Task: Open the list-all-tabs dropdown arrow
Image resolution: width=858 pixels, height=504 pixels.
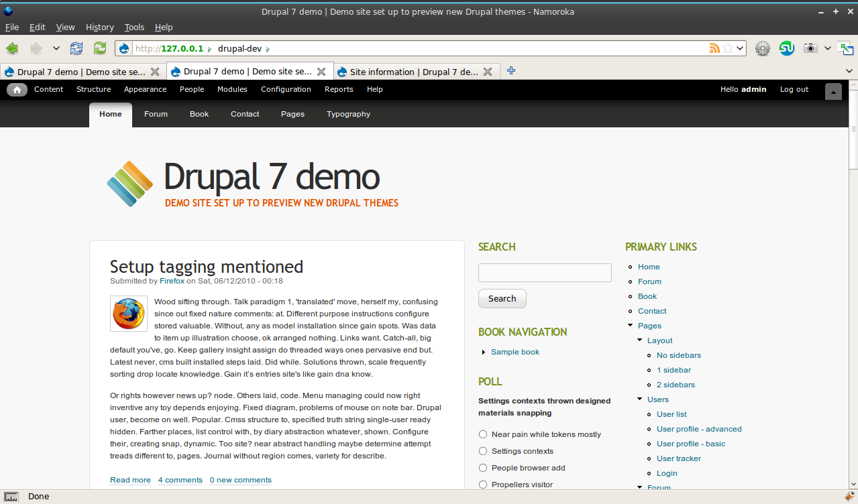Action: tap(849, 71)
